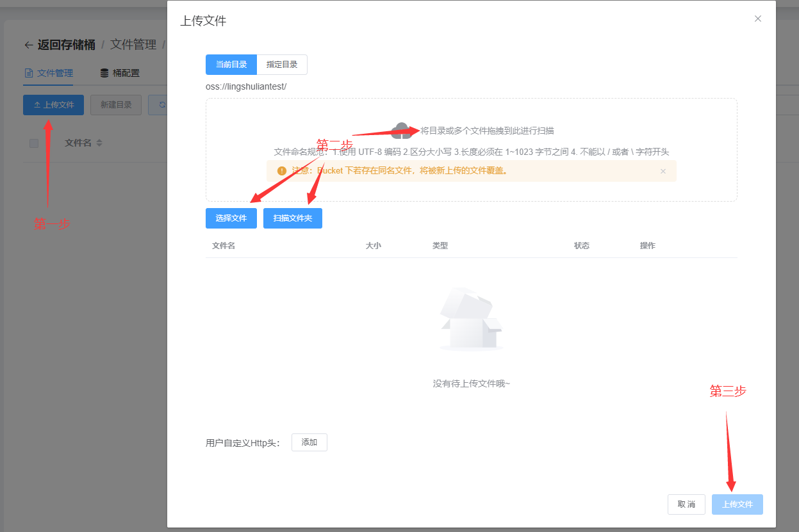
Task: Sort list by 文件名 sort arrows
Action: click(99, 143)
